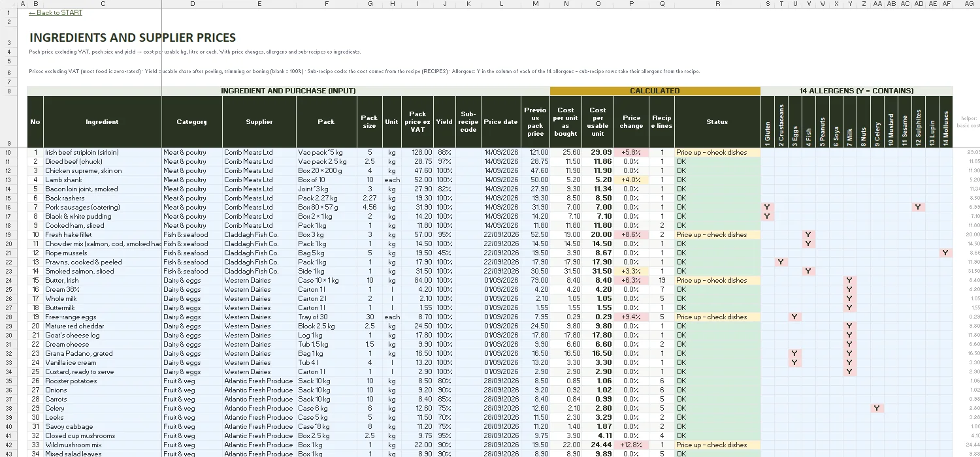
Task: Select row 42 via its row header
Action: [7, 445]
